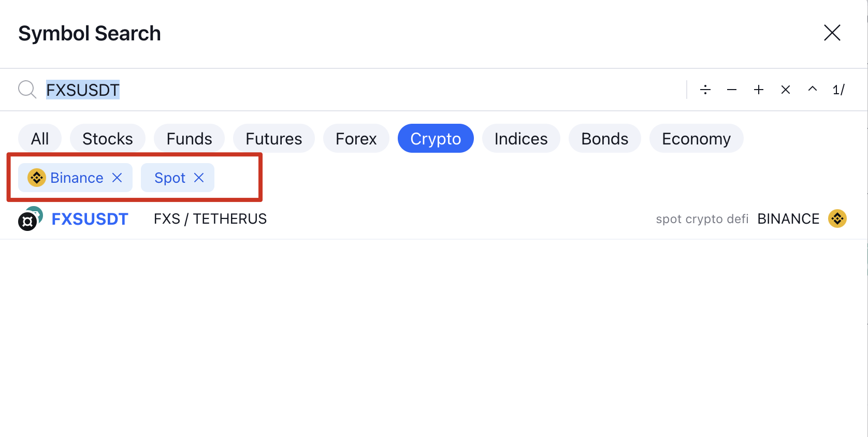868x437 pixels.
Task: Remove the Spot filter chip
Action: tap(199, 178)
